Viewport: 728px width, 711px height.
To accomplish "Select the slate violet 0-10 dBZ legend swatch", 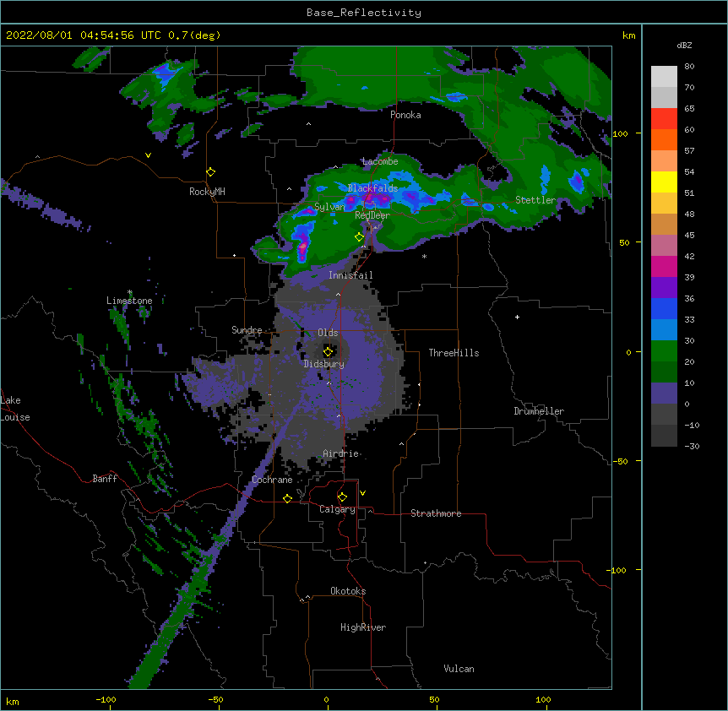I will point(664,393).
